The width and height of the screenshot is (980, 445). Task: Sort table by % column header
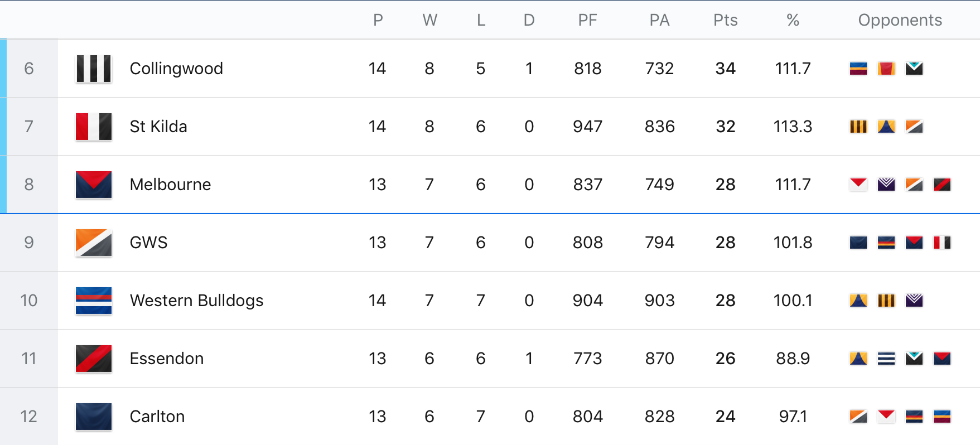pyautogui.click(x=793, y=20)
